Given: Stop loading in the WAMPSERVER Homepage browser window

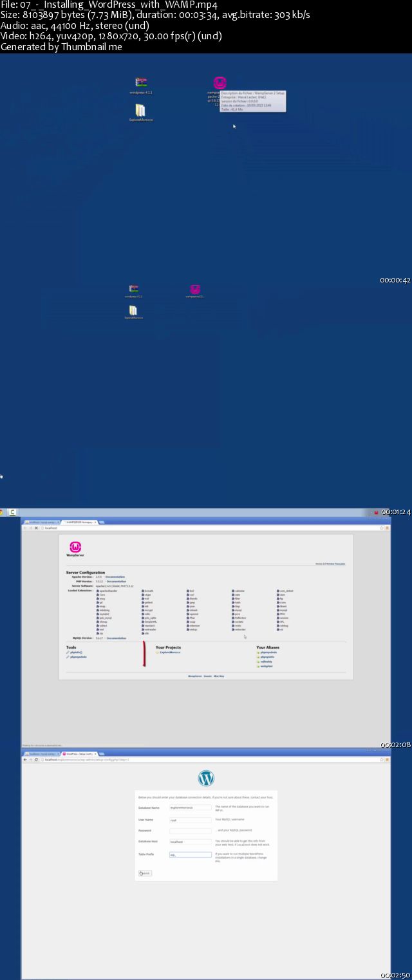Looking at the screenshot, I should point(36,528).
